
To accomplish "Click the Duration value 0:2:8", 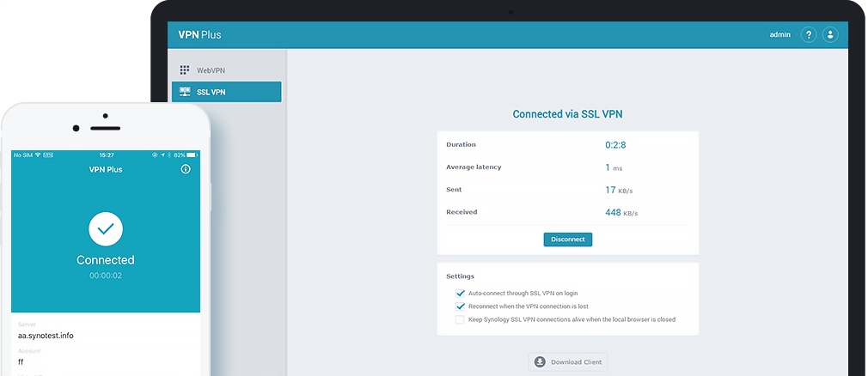I will pyautogui.click(x=615, y=145).
